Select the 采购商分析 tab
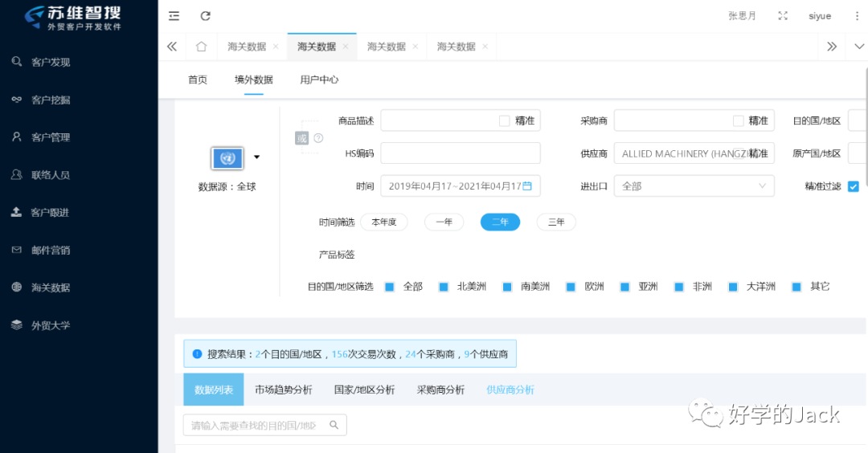868x453 pixels. coord(440,390)
